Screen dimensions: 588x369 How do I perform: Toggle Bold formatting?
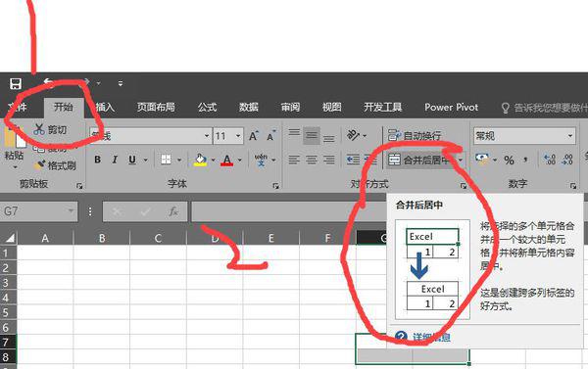point(97,160)
